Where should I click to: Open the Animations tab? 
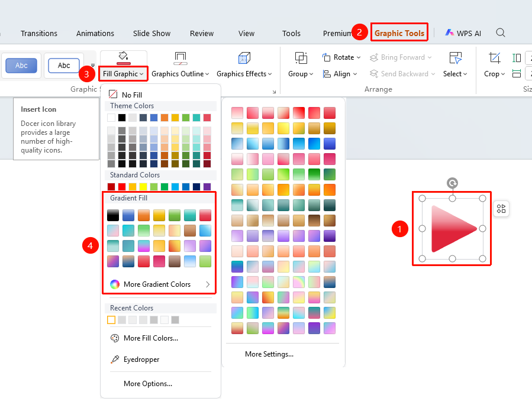[x=95, y=33]
